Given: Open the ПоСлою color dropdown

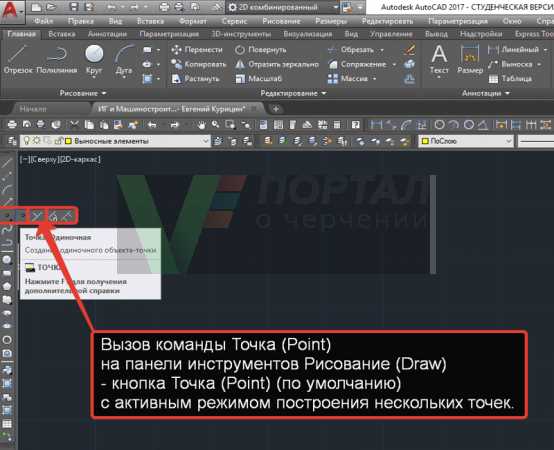Looking at the screenshot, I should (x=466, y=141).
